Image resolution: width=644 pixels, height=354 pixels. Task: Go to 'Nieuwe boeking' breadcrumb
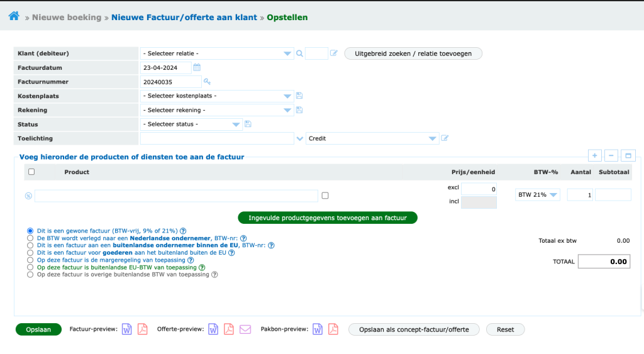pos(67,17)
